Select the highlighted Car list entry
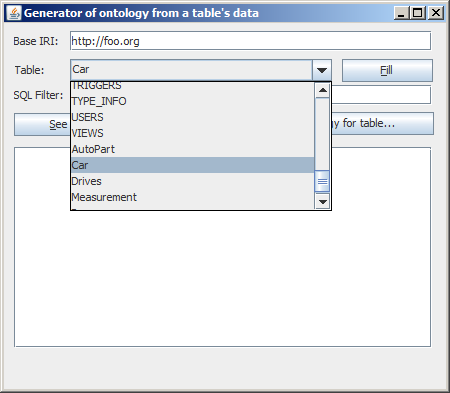Viewport: 450px width, 393px height. coord(193,165)
